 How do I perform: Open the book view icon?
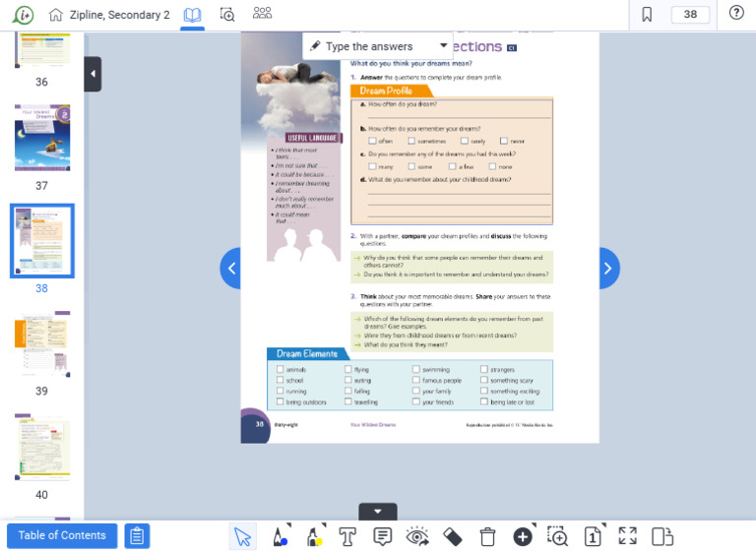(192, 15)
